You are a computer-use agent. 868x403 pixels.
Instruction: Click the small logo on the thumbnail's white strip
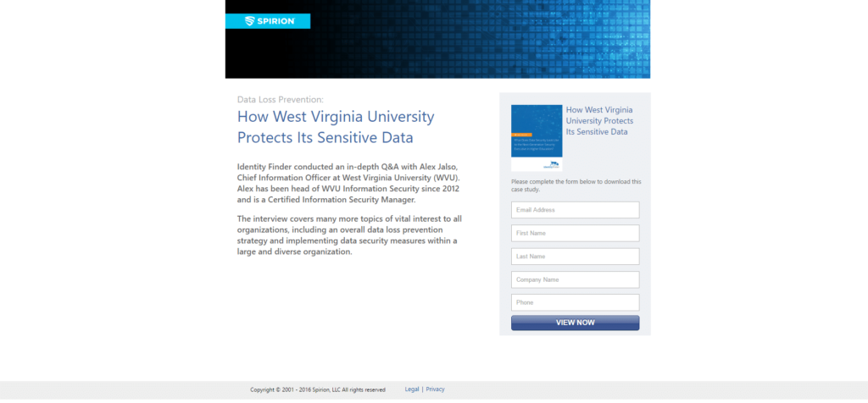pyautogui.click(x=552, y=164)
